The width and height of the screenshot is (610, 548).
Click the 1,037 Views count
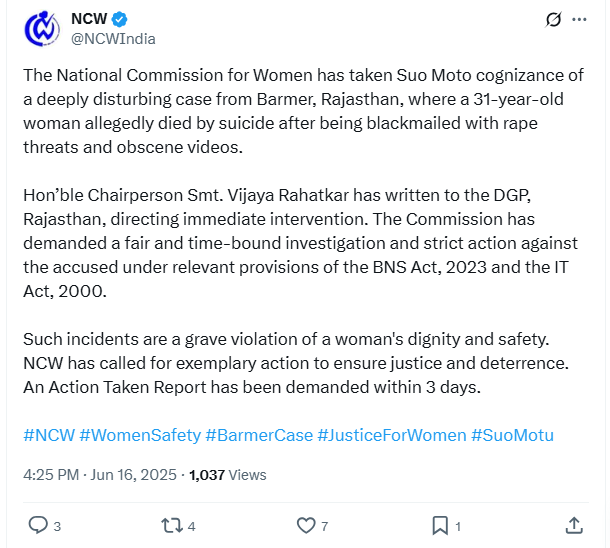pyautogui.click(x=228, y=475)
